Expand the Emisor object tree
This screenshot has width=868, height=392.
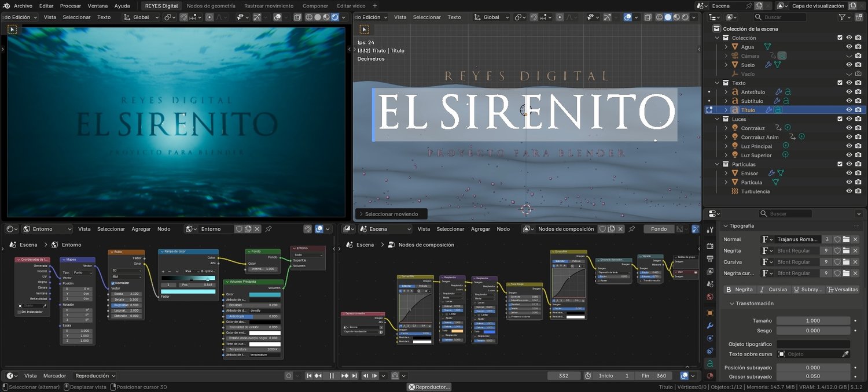coord(726,173)
